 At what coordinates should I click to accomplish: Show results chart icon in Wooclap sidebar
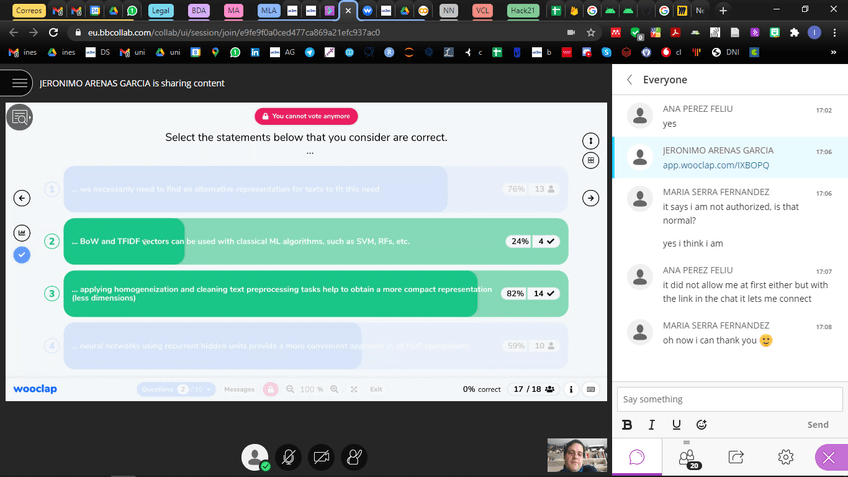(22, 233)
